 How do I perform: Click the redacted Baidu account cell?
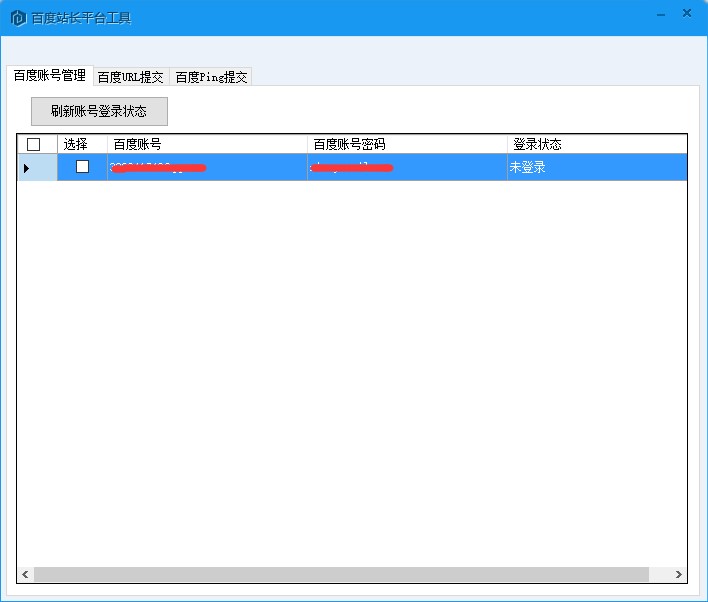point(207,168)
